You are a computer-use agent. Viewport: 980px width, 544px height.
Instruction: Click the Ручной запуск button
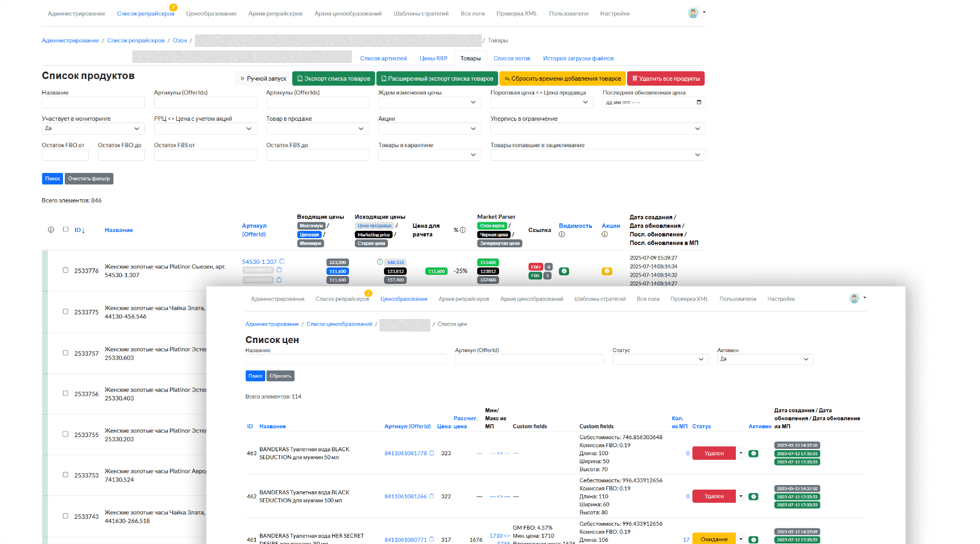click(264, 78)
